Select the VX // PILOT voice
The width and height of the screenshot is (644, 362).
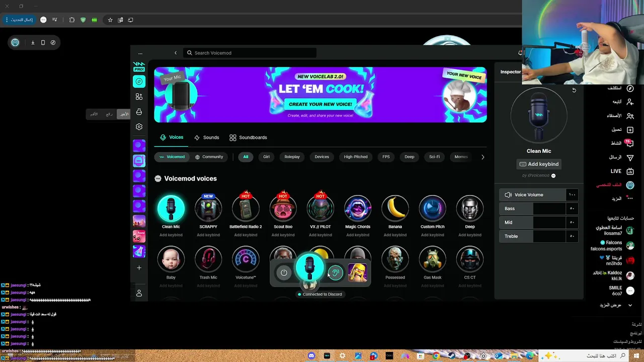point(320,209)
